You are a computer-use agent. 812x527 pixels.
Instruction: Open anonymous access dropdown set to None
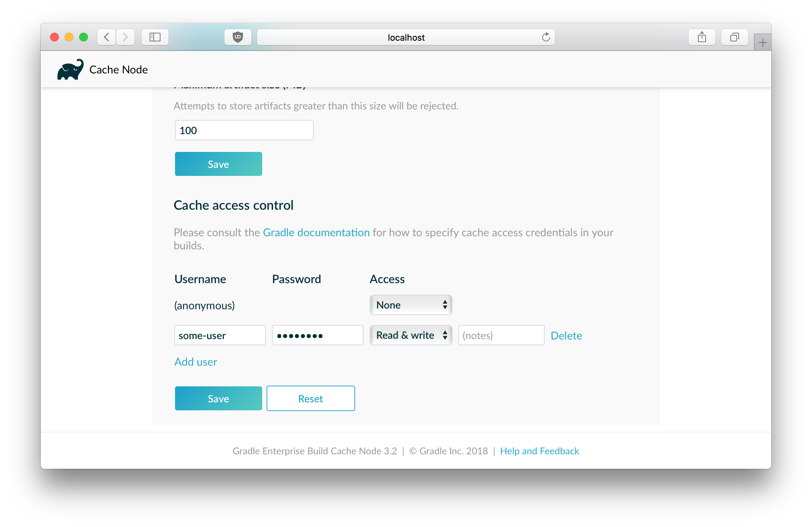point(411,305)
